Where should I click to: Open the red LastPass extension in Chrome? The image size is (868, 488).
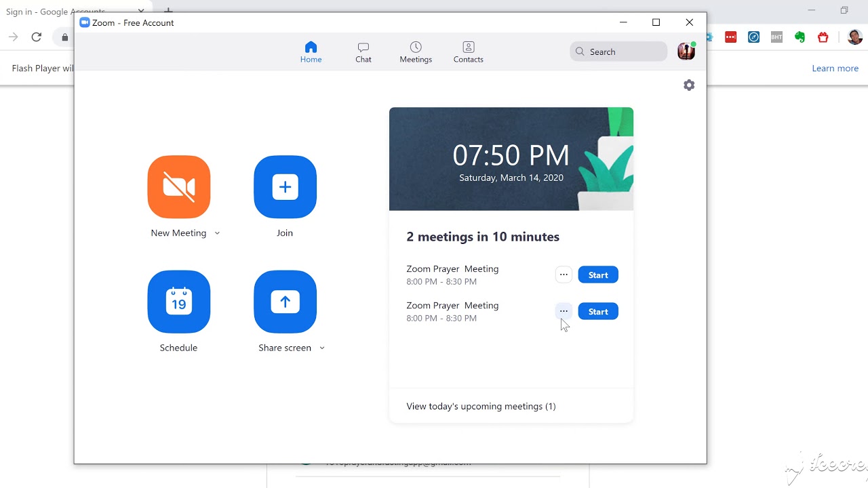click(730, 37)
